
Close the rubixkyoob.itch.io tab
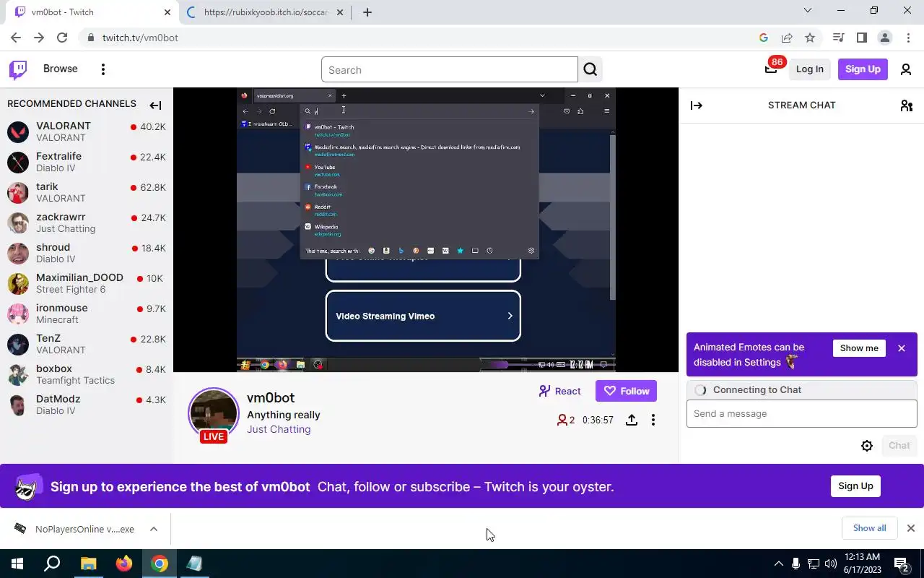340,12
